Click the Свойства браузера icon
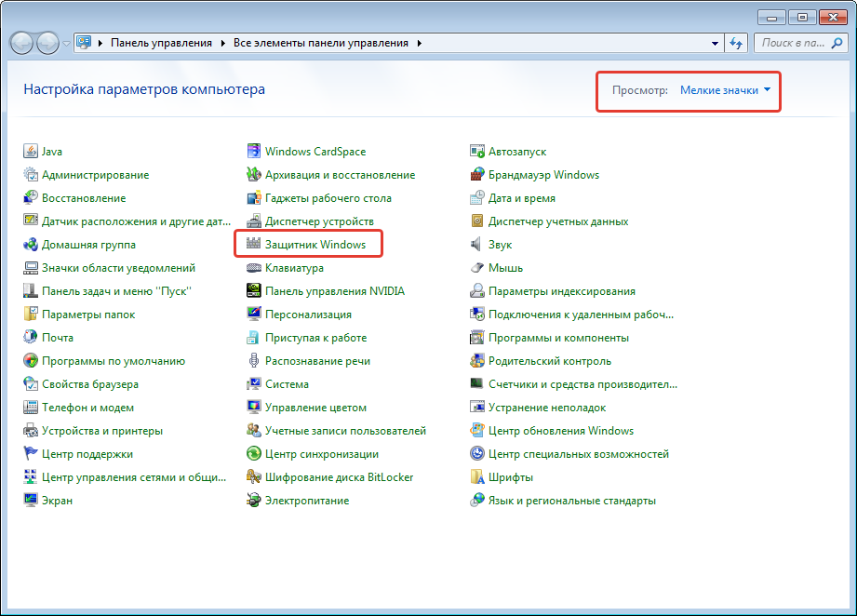Screen dimensions: 857x616 coord(31,384)
